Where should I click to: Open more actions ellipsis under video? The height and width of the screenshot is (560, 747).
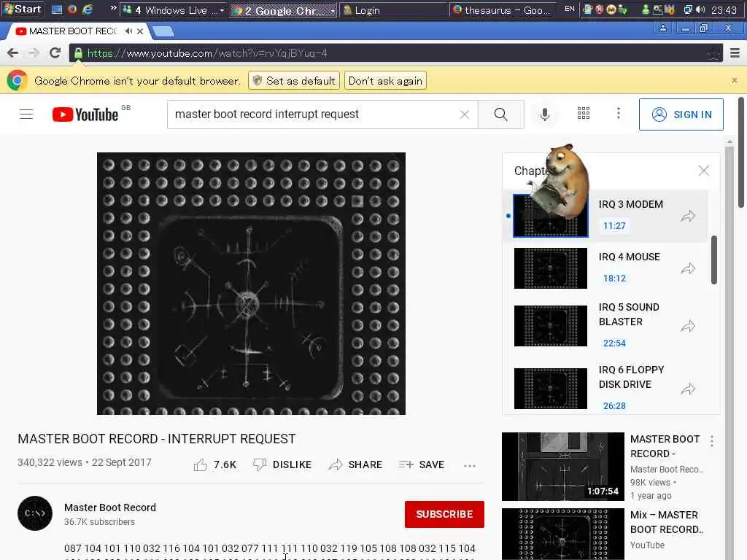[x=470, y=466]
